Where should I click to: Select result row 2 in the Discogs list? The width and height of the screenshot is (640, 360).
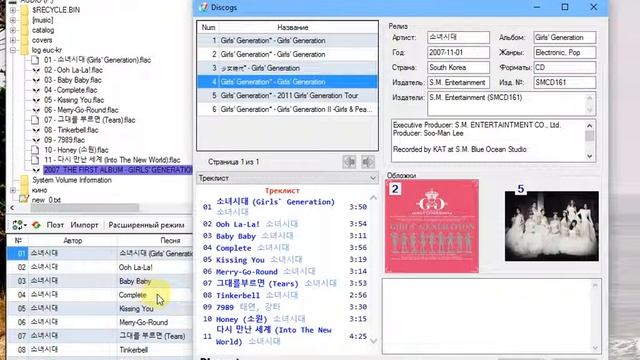287,54
